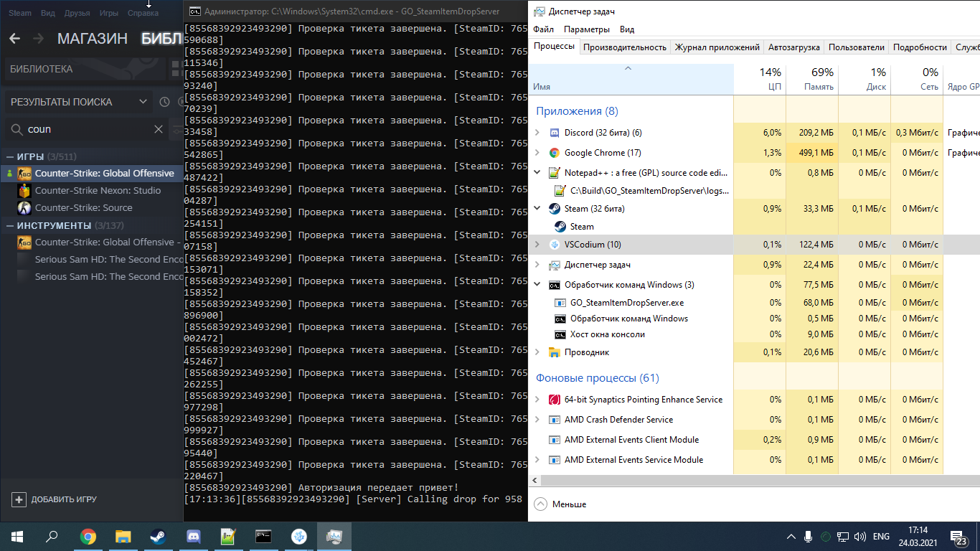Expand Проводник process group
Image resolution: width=980 pixels, height=551 pixels.
537,352
